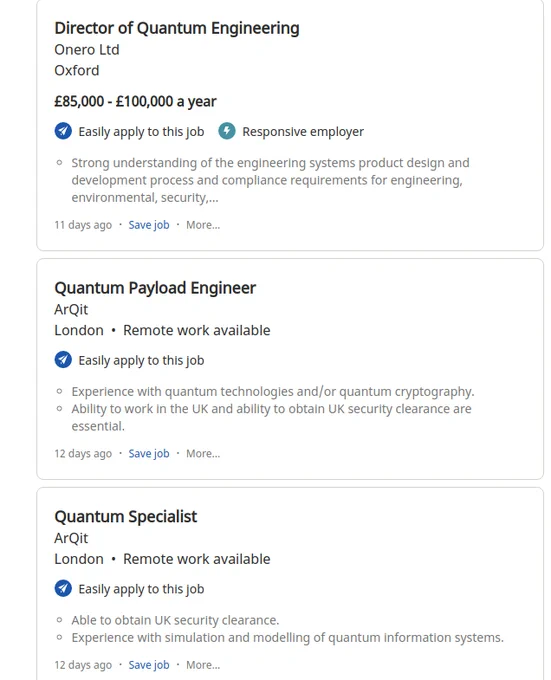Image resolution: width=551 pixels, height=680 pixels.
Task: Click the Easily apply icon on Director job
Action: [x=63, y=131]
